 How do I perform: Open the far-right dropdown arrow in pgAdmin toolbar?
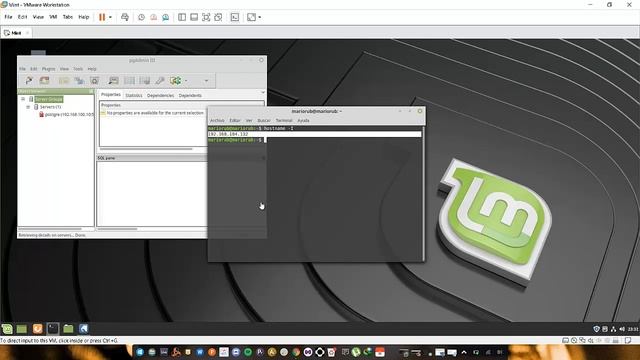coord(207,81)
